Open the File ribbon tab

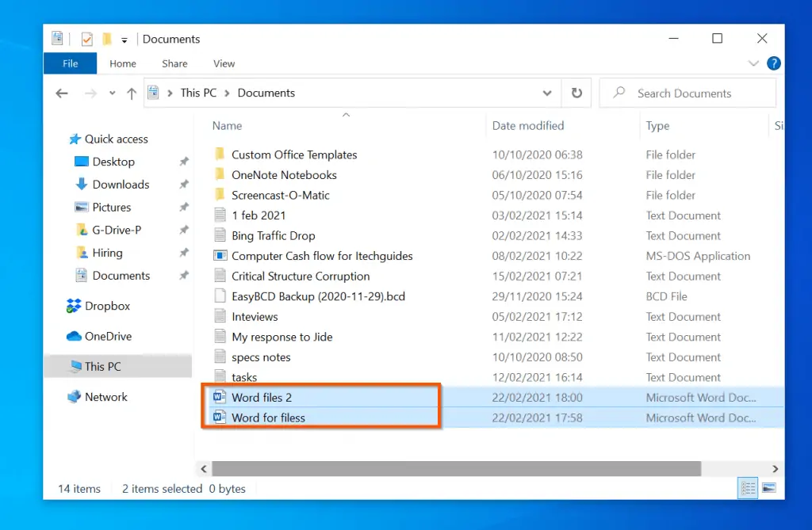coord(71,63)
